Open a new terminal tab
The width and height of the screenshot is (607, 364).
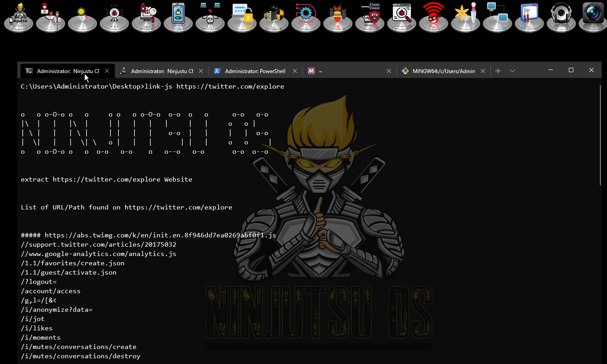pos(498,71)
